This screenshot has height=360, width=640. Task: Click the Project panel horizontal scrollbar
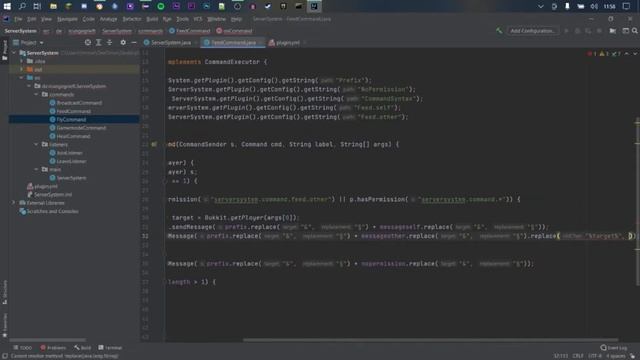[47, 340]
